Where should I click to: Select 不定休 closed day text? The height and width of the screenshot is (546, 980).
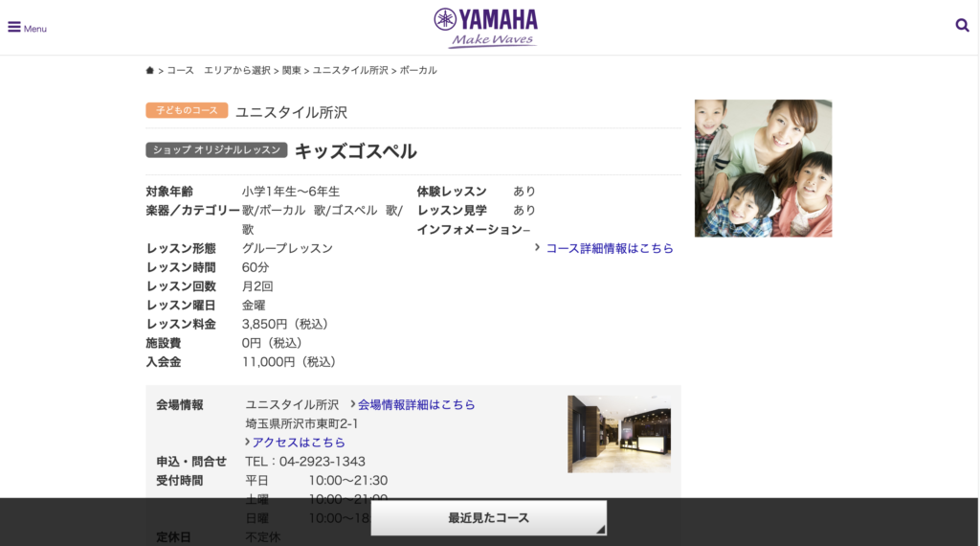pyautogui.click(x=262, y=537)
